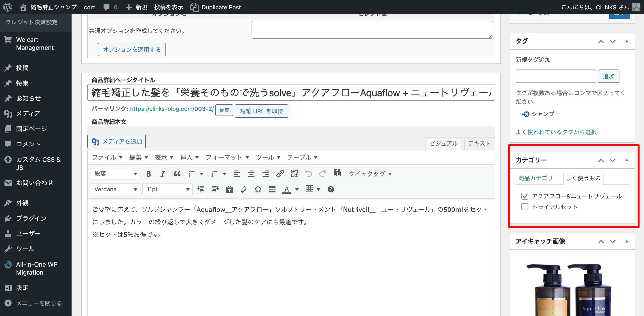Open よく使われているタグから選択 link
Image resolution: width=644 pixels, height=316 pixels.
click(556, 132)
